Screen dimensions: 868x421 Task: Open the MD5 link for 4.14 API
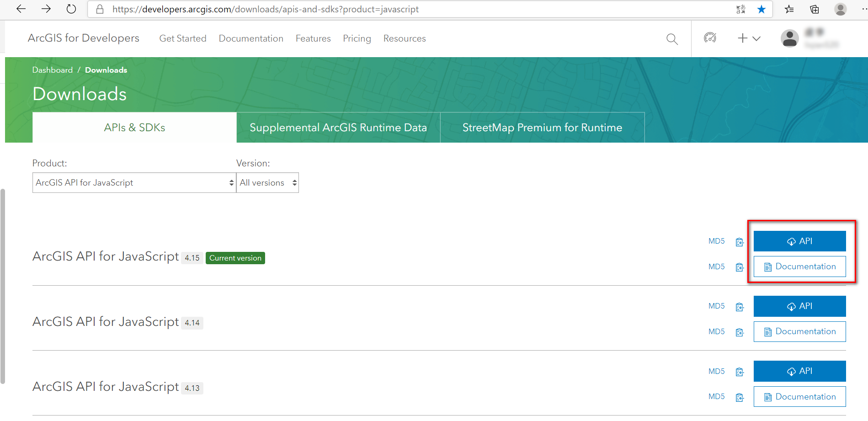pyautogui.click(x=717, y=306)
